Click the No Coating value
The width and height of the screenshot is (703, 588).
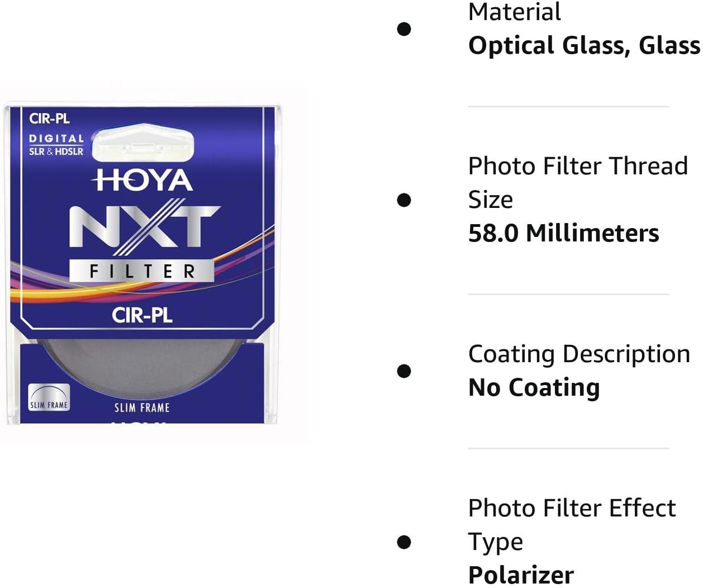pyautogui.click(x=534, y=387)
